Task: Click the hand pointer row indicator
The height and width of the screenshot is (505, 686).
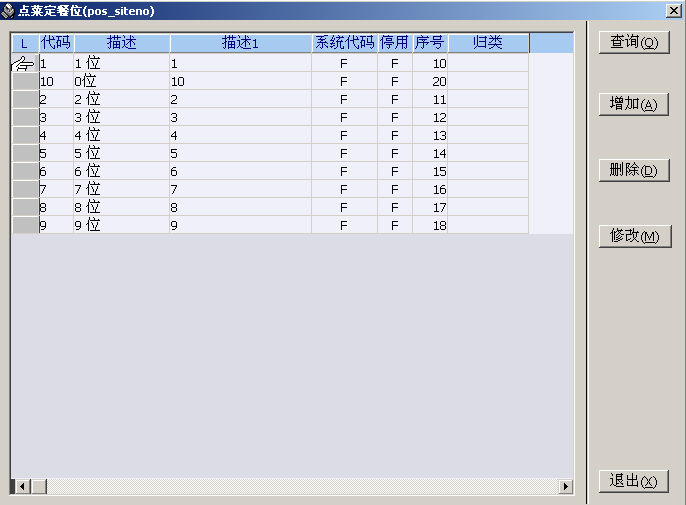Action: click(x=24, y=63)
